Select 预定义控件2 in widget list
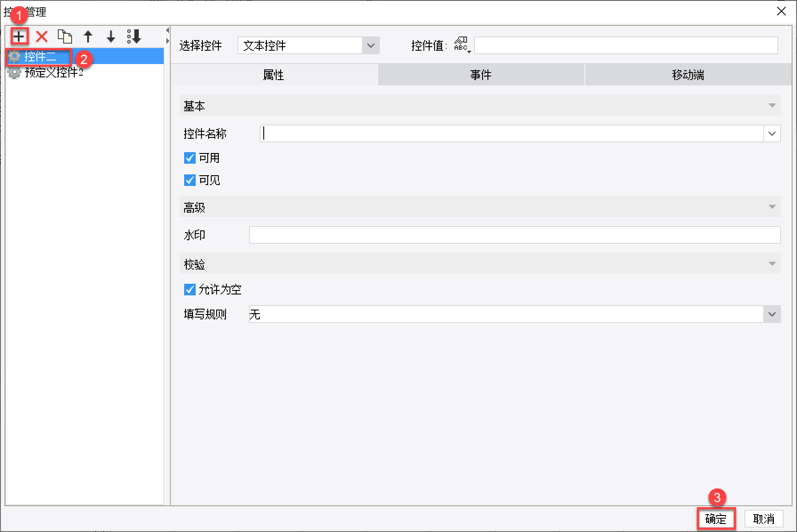 (85, 73)
